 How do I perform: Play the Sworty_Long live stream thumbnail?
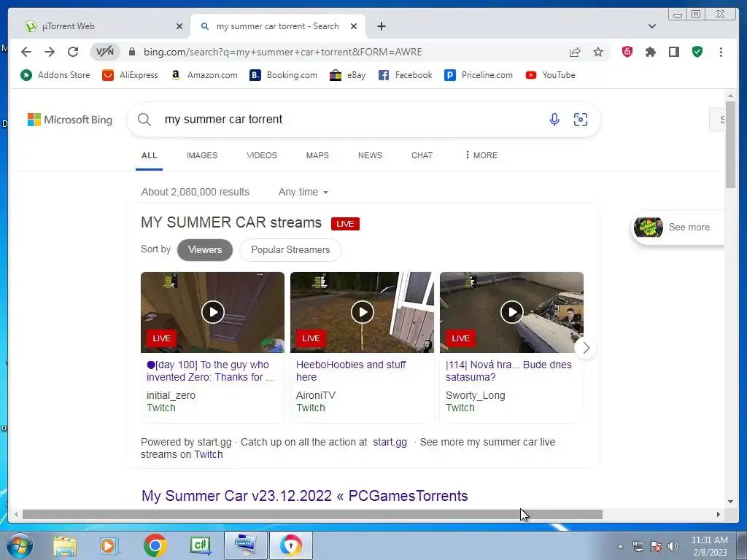(511, 312)
